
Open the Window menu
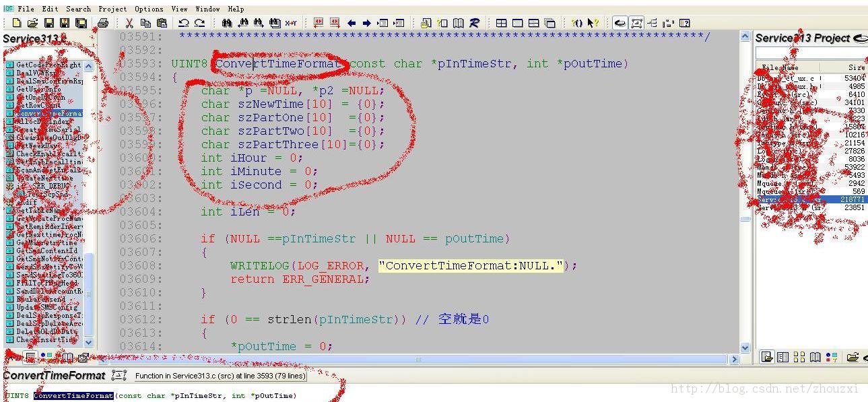207,9
